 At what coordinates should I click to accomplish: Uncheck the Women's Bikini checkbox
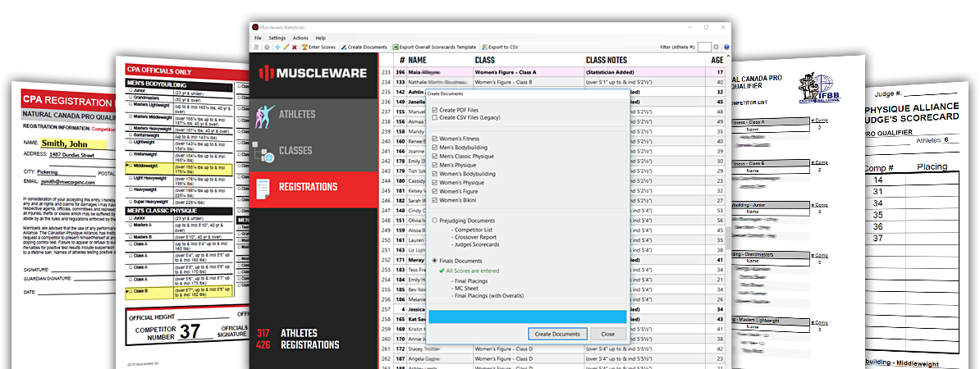(435, 200)
